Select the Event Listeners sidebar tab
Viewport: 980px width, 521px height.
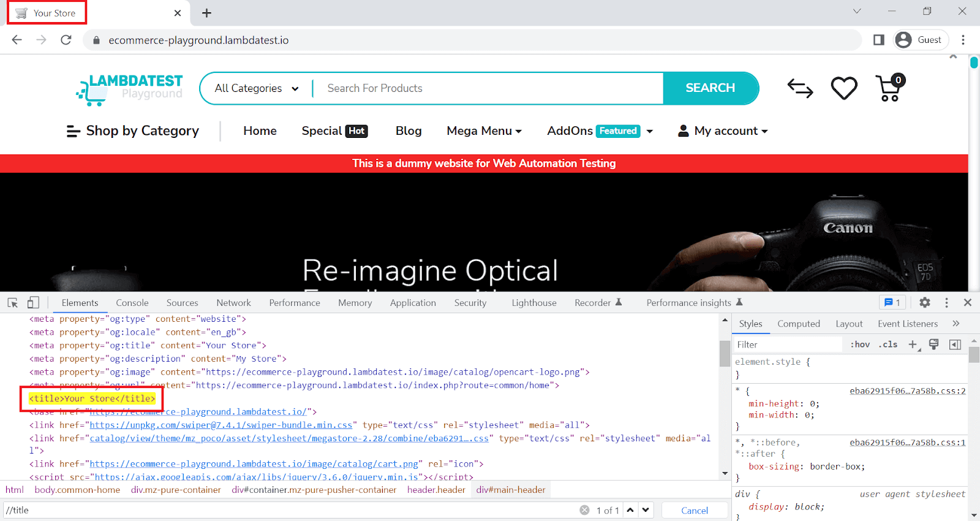pos(908,324)
